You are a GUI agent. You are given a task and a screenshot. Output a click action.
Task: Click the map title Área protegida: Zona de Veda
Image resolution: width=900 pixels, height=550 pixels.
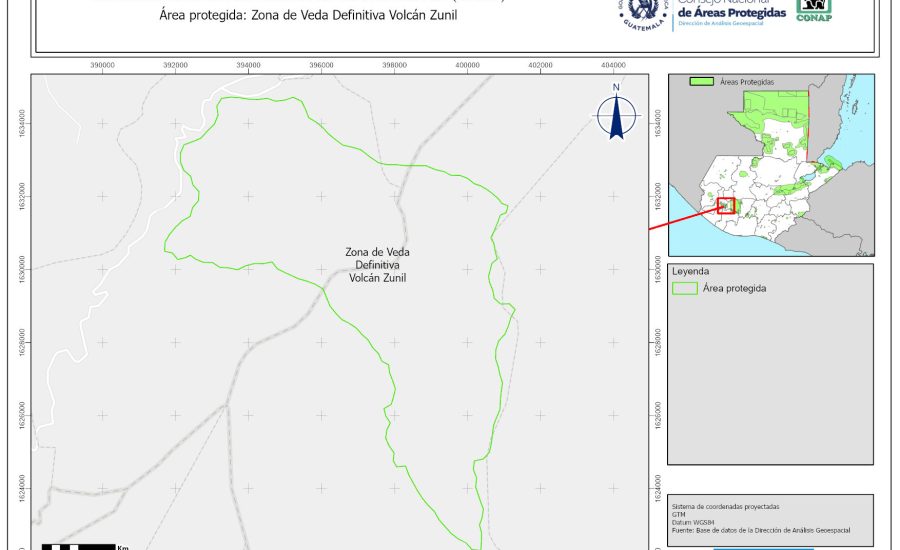[x=300, y=17]
